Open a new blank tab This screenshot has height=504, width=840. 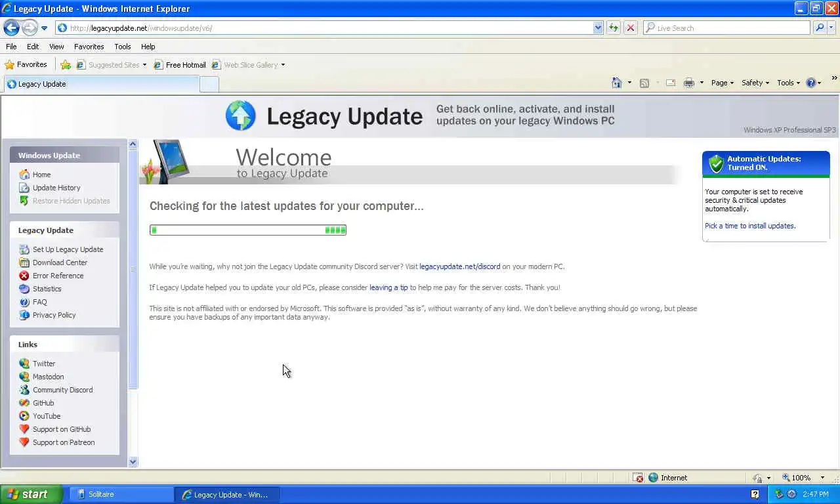209,84
